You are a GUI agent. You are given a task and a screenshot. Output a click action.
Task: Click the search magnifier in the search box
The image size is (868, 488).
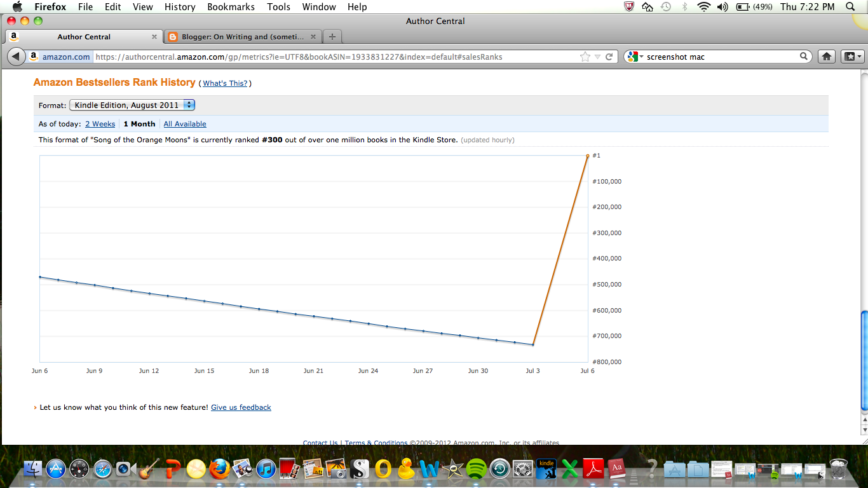tap(804, 57)
